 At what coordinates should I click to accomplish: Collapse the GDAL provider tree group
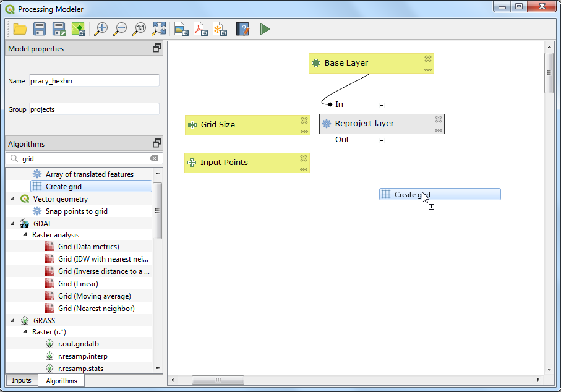coord(14,223)
